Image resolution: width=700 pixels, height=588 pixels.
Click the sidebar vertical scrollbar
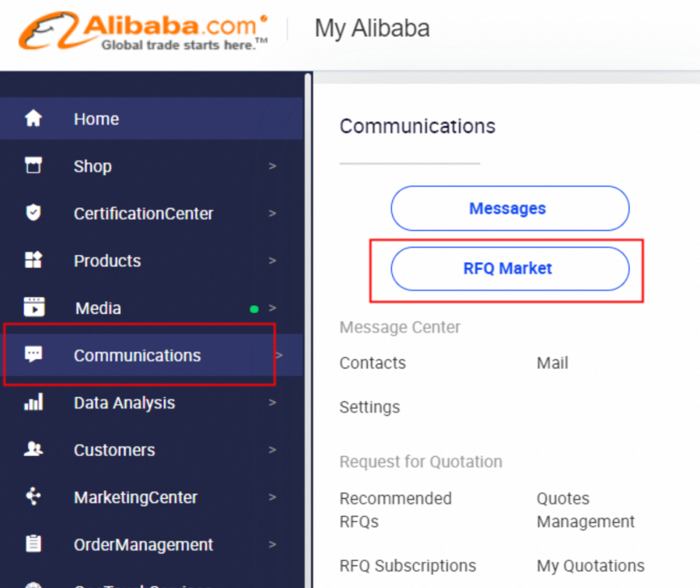click(x=308, y=300)
